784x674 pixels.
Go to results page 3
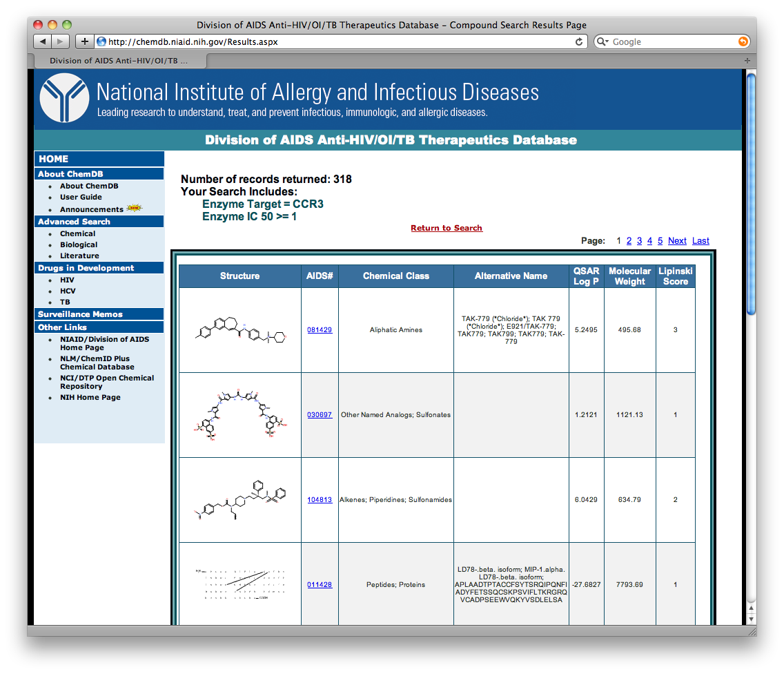(x=640, y=241)
